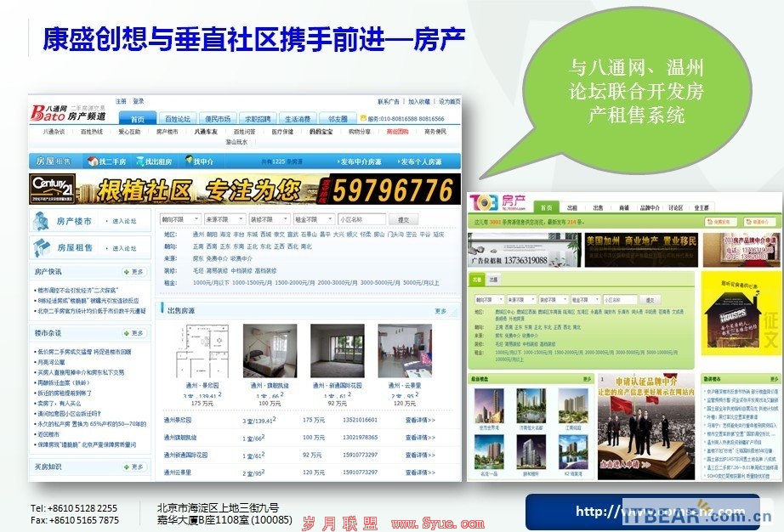Switch to the 便民市场 tab
Screen dimensions: 784x532
point(218,119)
